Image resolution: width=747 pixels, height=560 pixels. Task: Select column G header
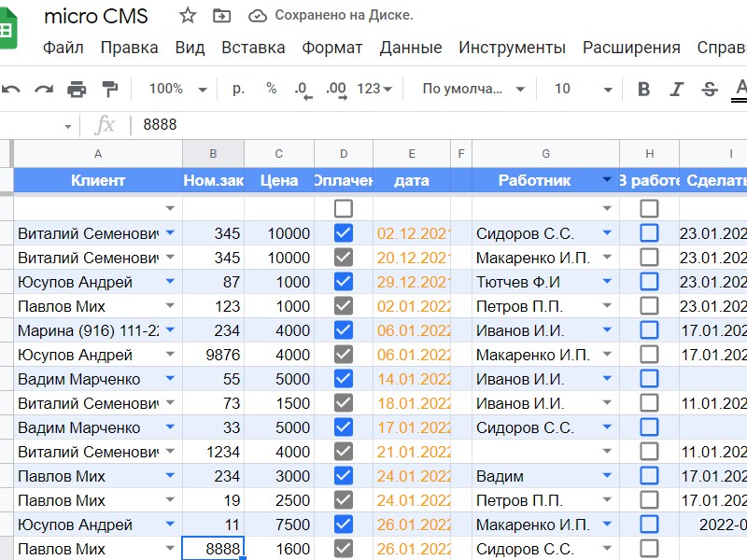point(546,154)
